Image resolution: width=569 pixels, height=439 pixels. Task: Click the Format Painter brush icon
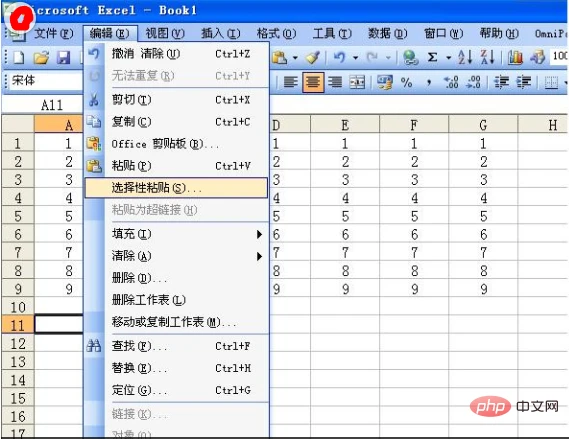[x=313, y=57]
